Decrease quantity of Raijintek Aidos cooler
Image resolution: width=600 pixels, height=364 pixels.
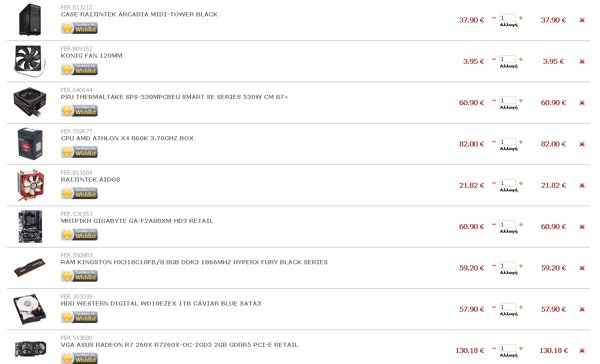point(494,183)
